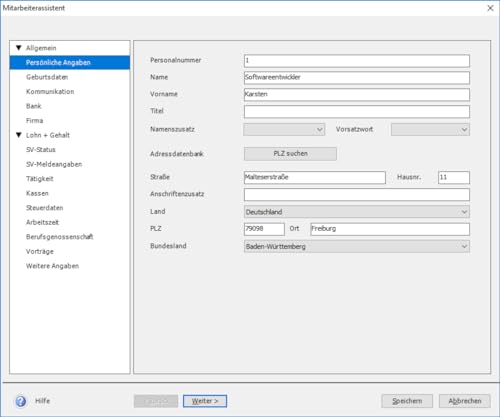Image resolution: width=500 pixels, height=417 pixels.
Task: Click the Vorname field containing Karsten
Action: pyautogui.click(x=357, y=95)
